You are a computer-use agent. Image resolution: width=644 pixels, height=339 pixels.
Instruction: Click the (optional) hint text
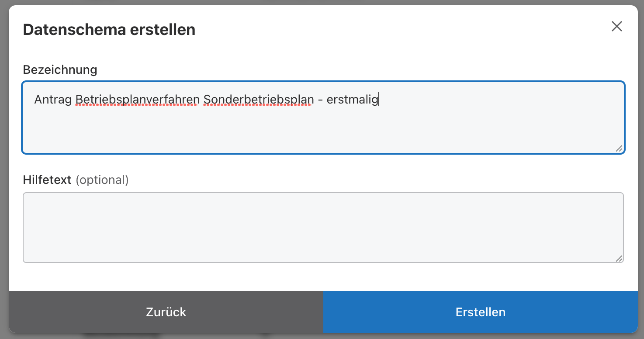[102, 180]
